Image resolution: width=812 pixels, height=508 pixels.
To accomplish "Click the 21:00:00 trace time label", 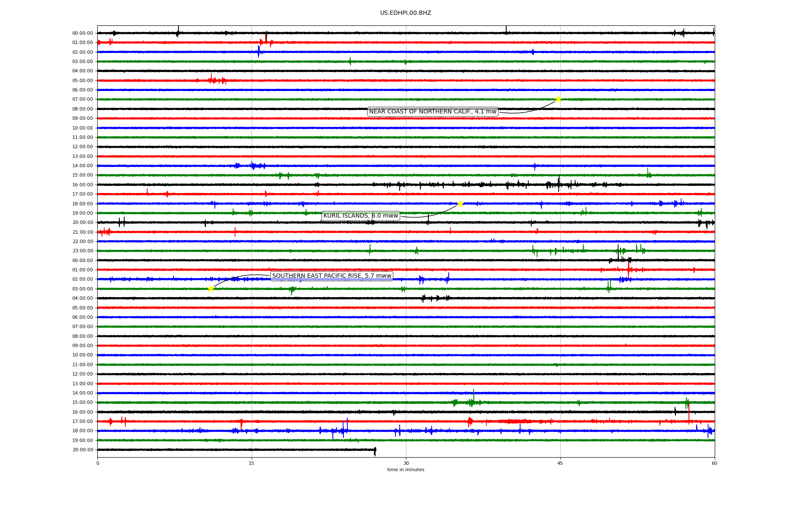I will point(82,232).
